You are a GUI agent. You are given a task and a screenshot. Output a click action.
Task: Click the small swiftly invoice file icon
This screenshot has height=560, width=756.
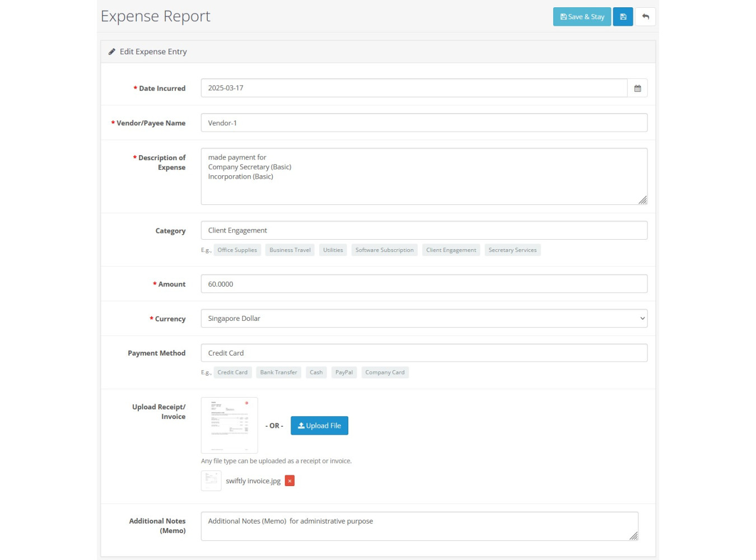pos(211,481)
